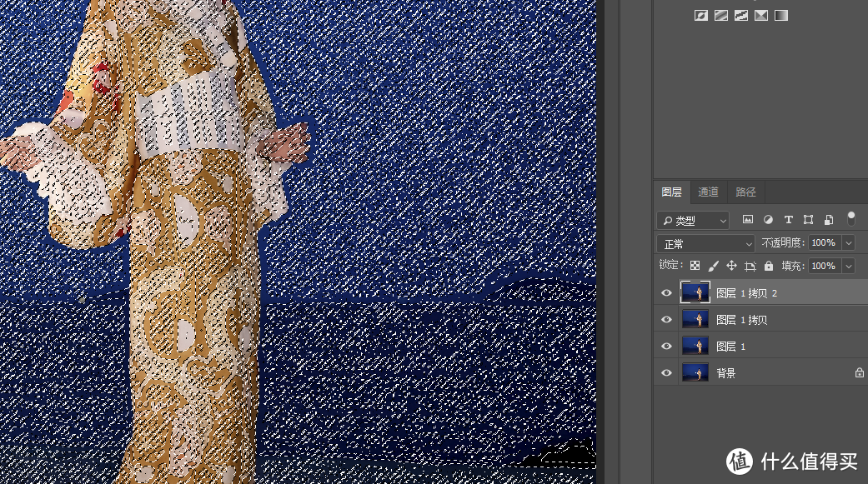
Task: Lock transparent pixels checkerboard icon
Action: (695, 266)
